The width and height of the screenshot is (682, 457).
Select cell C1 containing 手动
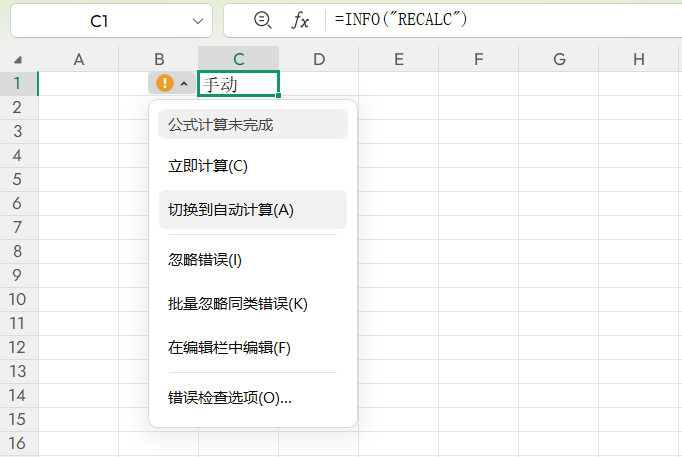coord(238,83)
